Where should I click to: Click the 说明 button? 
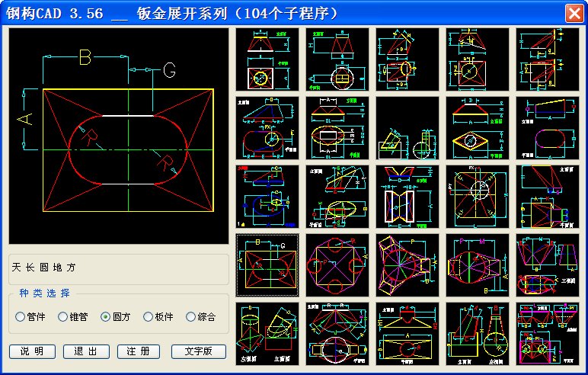(x=32, y=351)
